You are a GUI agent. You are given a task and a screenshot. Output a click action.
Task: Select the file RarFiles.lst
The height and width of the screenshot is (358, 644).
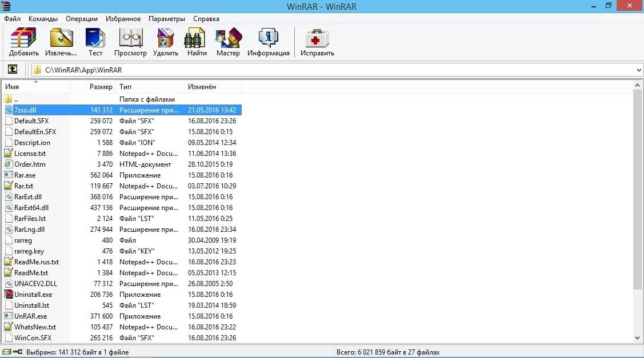pos(30,219)
